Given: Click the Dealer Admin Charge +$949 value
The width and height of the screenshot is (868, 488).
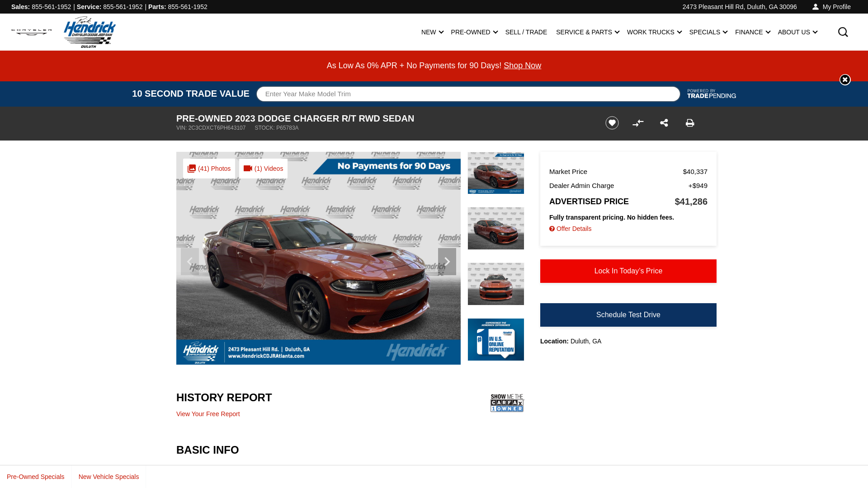Looking at the screenshot, I should click(x=698, y=186).
